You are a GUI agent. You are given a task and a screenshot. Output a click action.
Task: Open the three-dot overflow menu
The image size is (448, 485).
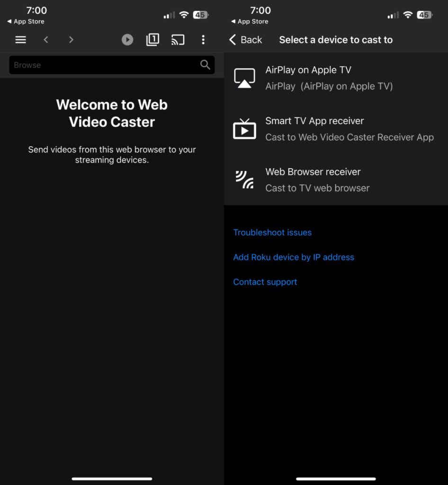(203, 40)
